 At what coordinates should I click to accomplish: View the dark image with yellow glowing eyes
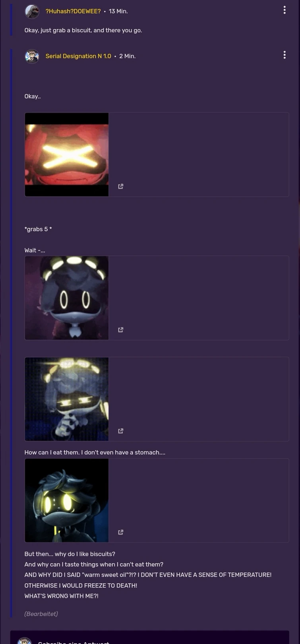pos(67,500)
